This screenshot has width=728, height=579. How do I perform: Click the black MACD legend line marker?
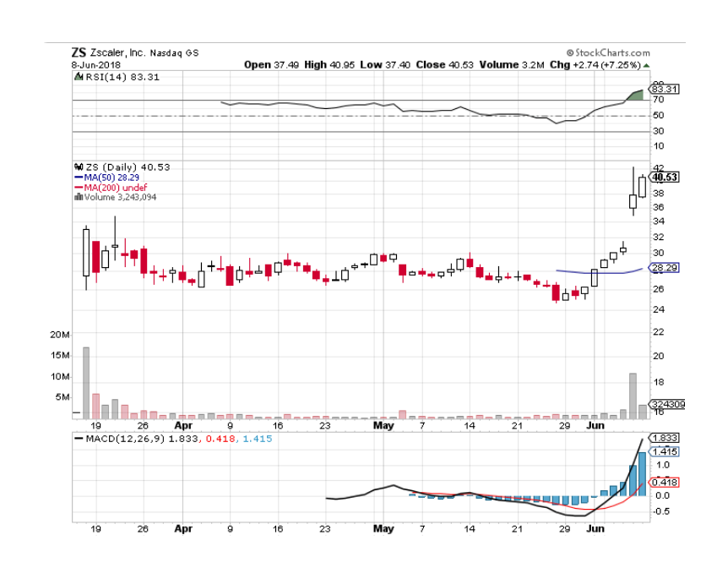pyautogui.click(x=79, y=439)
